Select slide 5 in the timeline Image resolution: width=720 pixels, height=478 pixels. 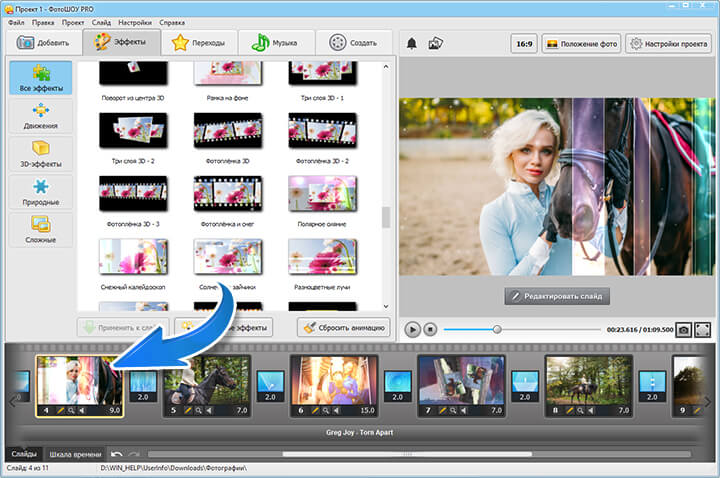click(x=207, y=386)
